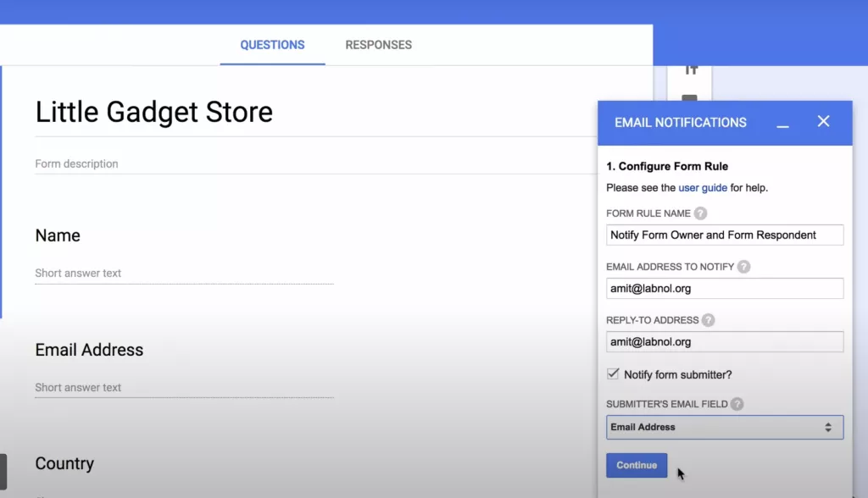This screenshot has width=868, height=498.
Task: Edit the form title Little Gadget Store
Action: [x=153, y=111]
